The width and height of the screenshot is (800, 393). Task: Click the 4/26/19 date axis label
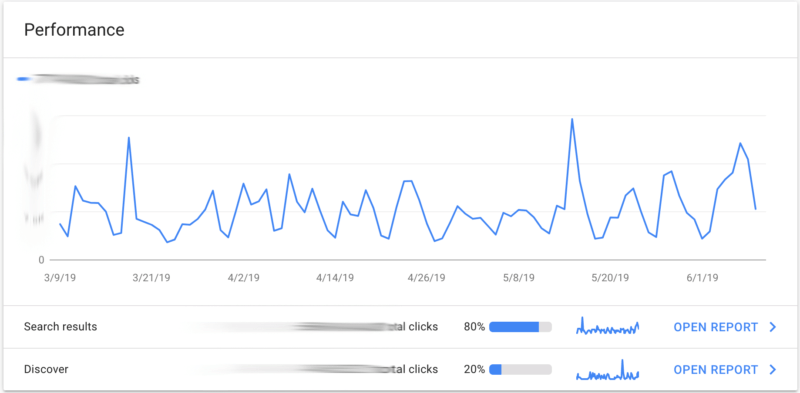click(x=427, y=278)
